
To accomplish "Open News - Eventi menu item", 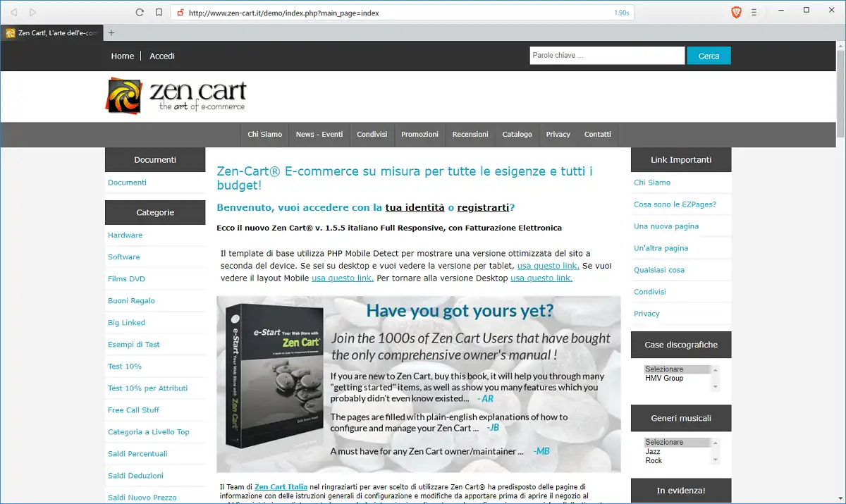I will [x=319, y=134].
